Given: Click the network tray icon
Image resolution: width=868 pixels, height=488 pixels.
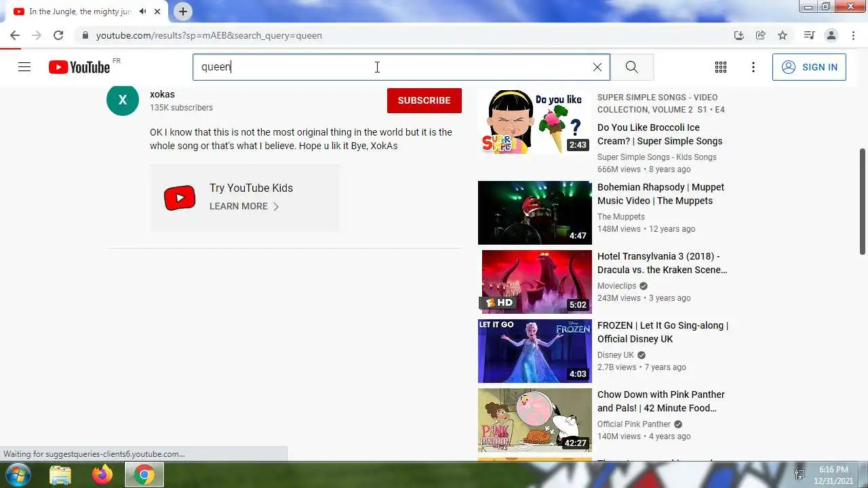Looking at the screenshot, I should [x=800, y=474].
